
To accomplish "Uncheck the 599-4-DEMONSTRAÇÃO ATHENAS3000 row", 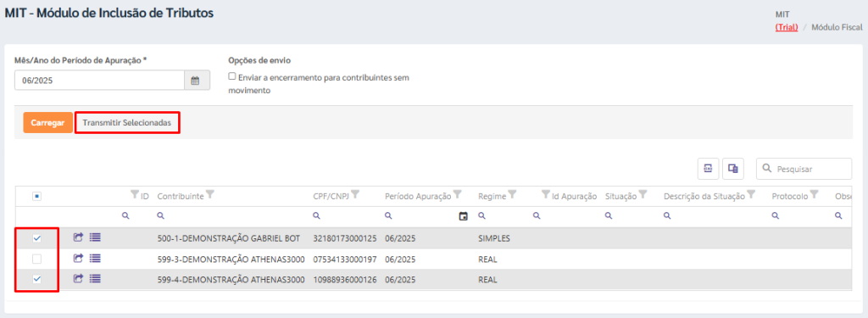I will (x=37, y=279).
